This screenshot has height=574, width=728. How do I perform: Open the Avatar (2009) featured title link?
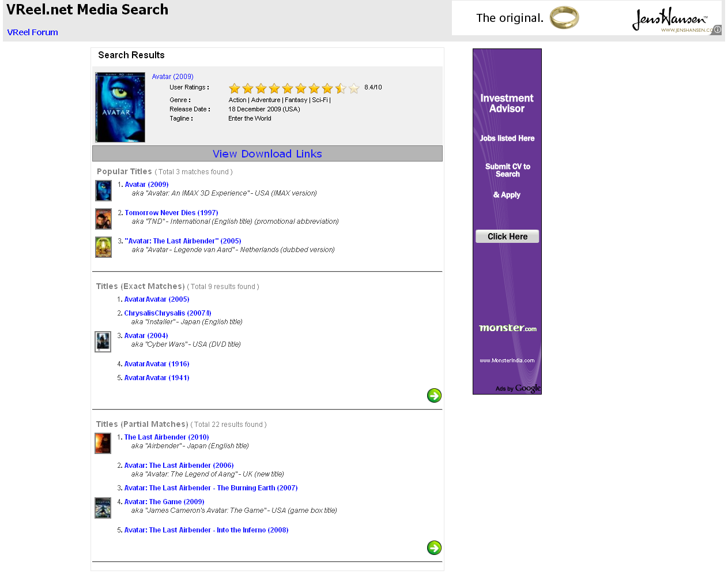click(x=172, y=77)
